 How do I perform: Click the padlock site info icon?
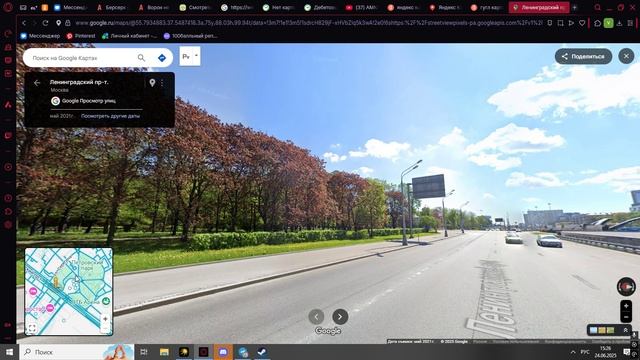pyautogui.click(x=68, y=23)
